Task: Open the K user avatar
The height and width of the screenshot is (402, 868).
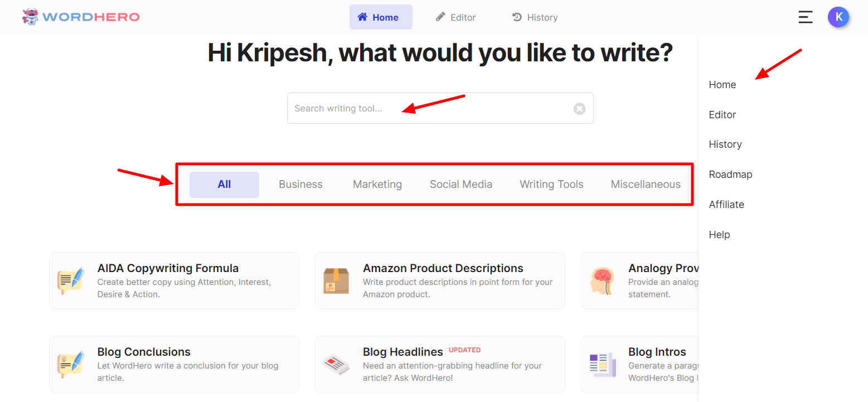Action: click(838, 17)
